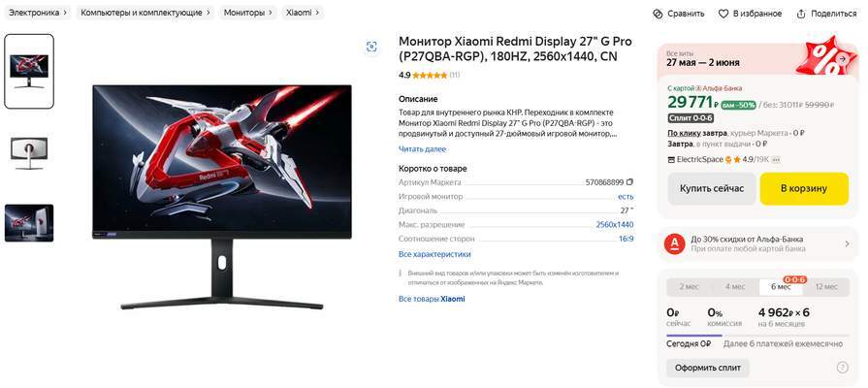The width and height of the screenshot is (868, 388).
Task: Click the three-dots icon next to ElectricSpace
Action: click(x=776, y=159)
